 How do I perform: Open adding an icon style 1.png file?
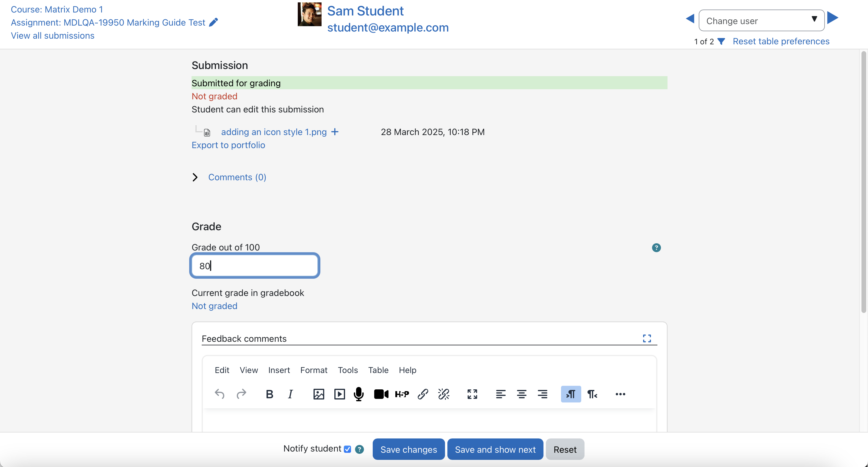(274, 132)
